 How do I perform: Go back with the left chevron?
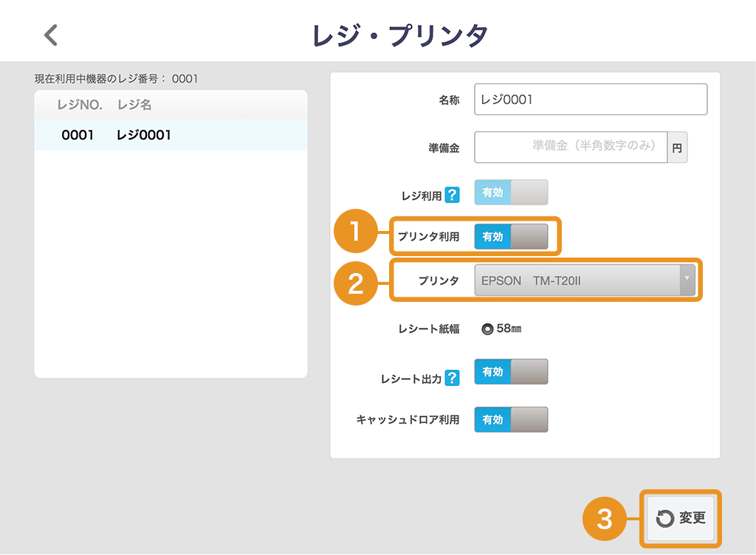click(51, 35)
